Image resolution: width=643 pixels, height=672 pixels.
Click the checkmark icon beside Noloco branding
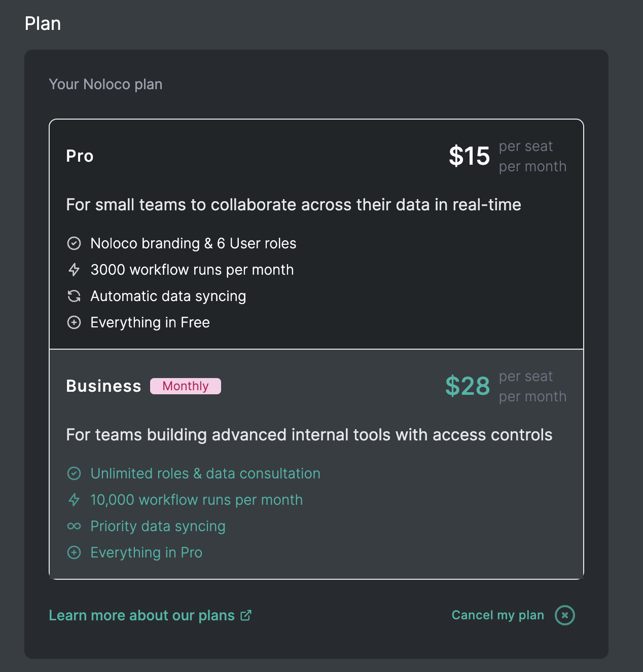click(74, 243)
